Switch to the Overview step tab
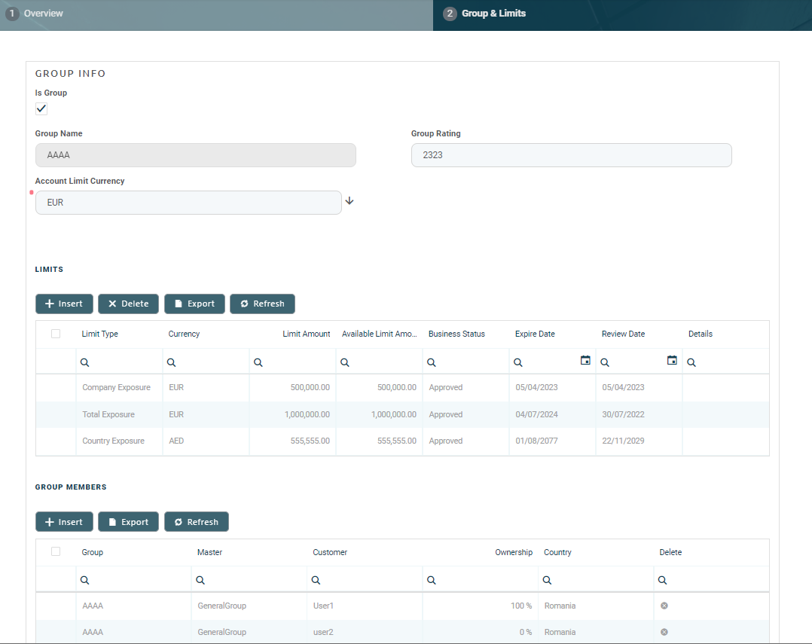 43,14
